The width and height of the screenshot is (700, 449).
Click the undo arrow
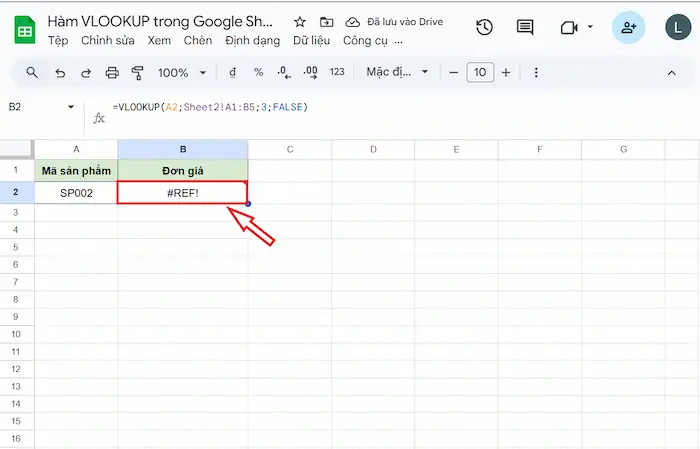60,73
